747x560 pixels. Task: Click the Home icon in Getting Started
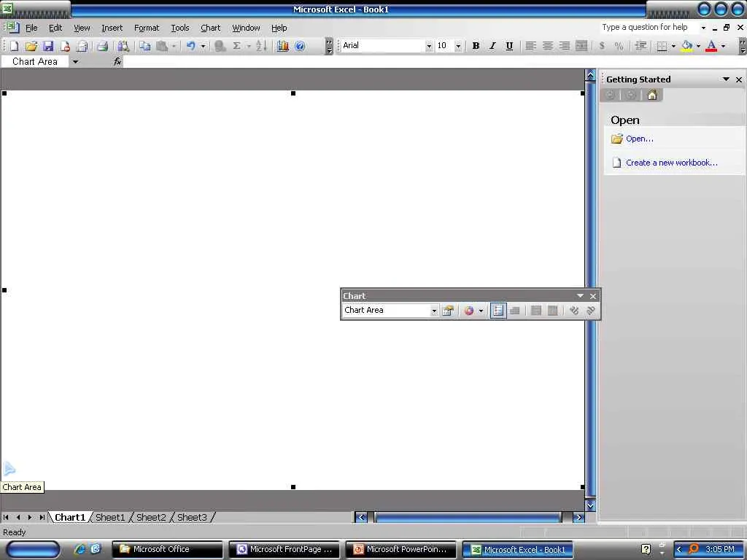(x=652, y=95)
